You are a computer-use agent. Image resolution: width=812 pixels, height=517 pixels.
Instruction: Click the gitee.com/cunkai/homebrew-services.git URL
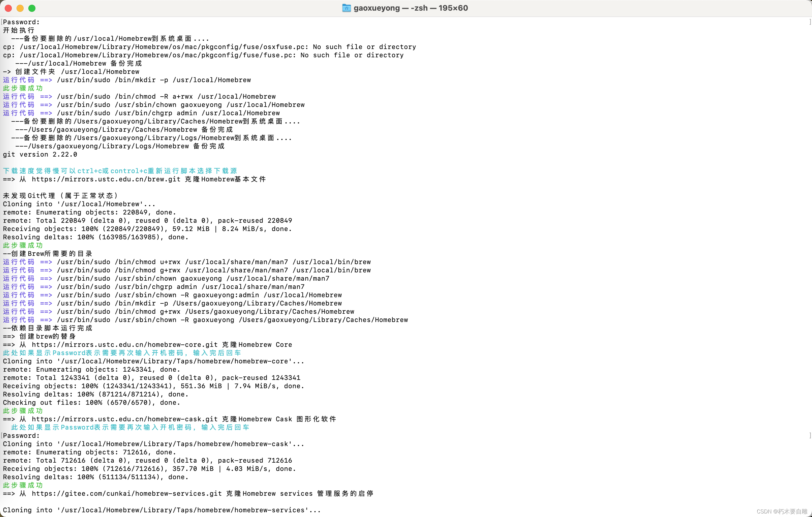pyautogui.click(x=127, y=493)
